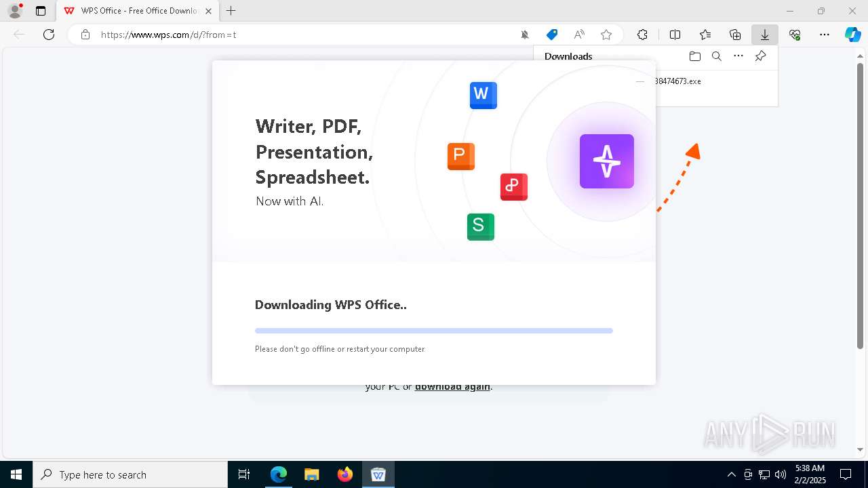868x488 pixels.
Task: Refresh the current page
Action: (49, 35)
